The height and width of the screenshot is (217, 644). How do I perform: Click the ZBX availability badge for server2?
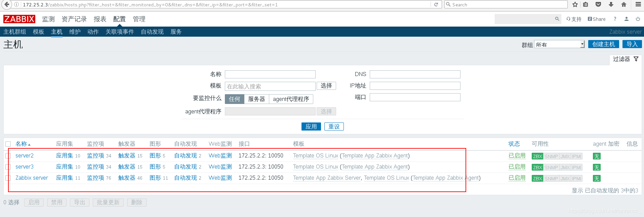[x=537, y=156]
